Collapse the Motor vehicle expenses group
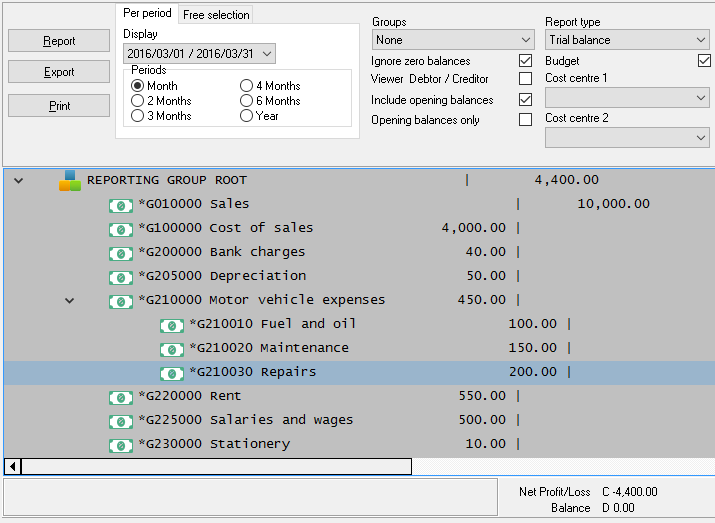The width and height of the screenshot is (715, 523). (x=69, y=300)
